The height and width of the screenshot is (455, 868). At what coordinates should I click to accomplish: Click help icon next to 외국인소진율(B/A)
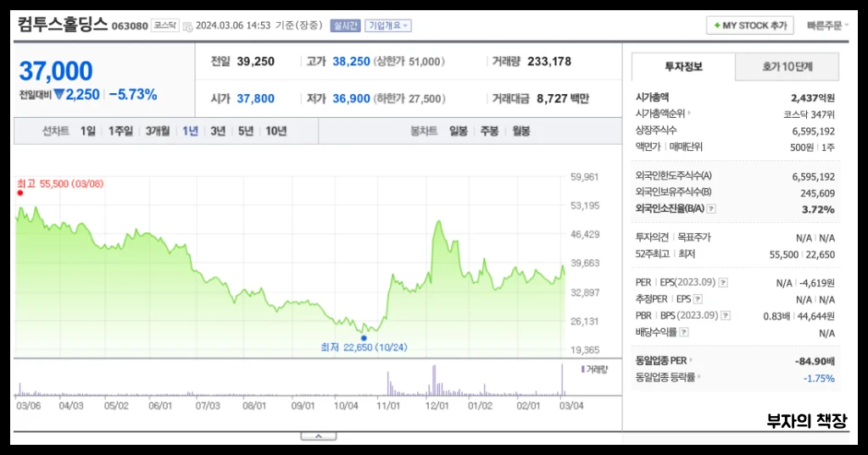(x=711, y=208)
